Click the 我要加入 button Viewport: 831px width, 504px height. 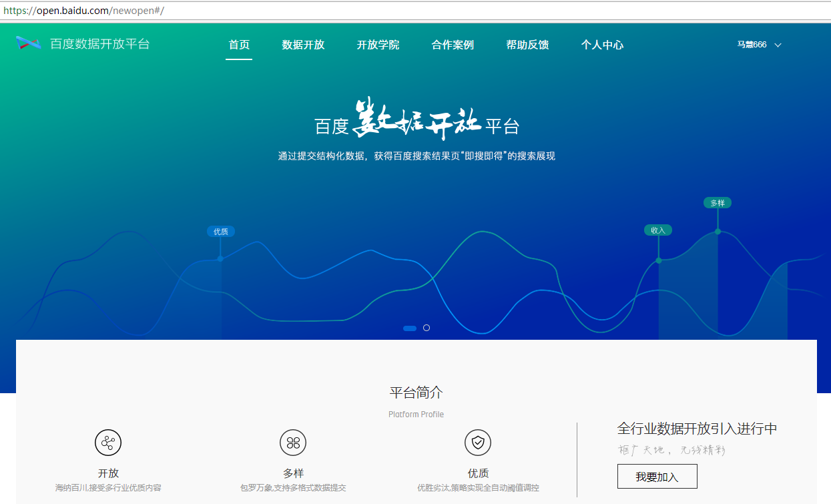pos(657,477)
